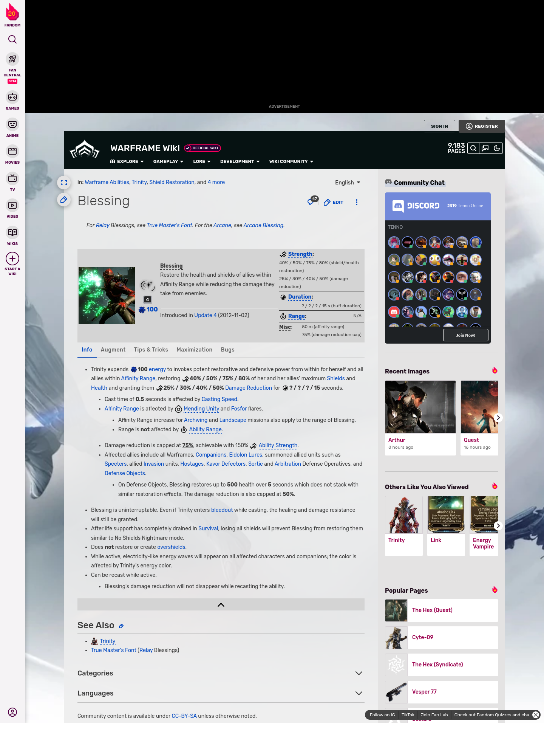Open the Games section icon
Image resolution: width=544 pixels, height=756 pixels.
pyautogui.click(x=12, y=98)
